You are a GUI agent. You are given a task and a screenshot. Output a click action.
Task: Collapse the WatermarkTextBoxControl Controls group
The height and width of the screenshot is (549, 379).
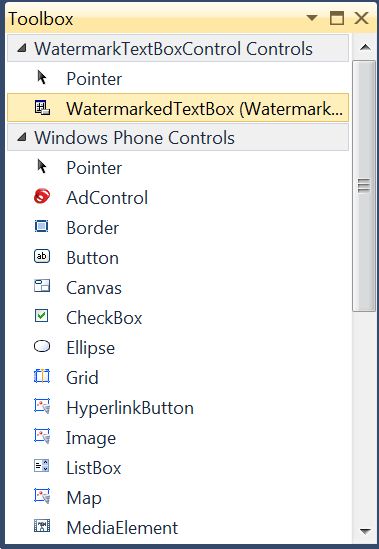[22, 48]
